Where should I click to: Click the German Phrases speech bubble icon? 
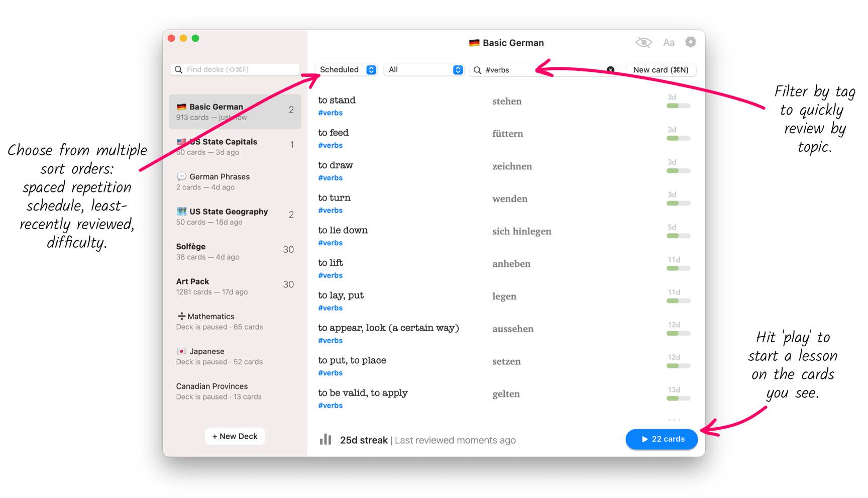pos(181,176)
